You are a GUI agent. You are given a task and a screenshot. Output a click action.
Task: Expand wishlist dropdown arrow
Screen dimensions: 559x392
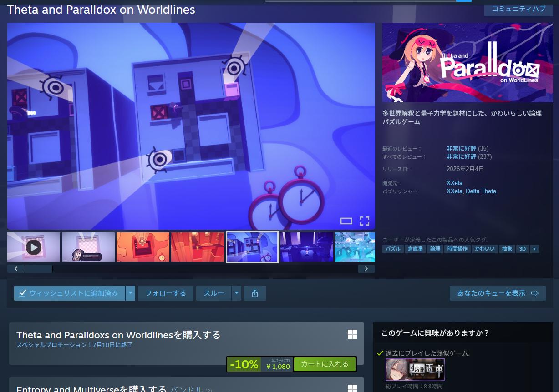131,293
